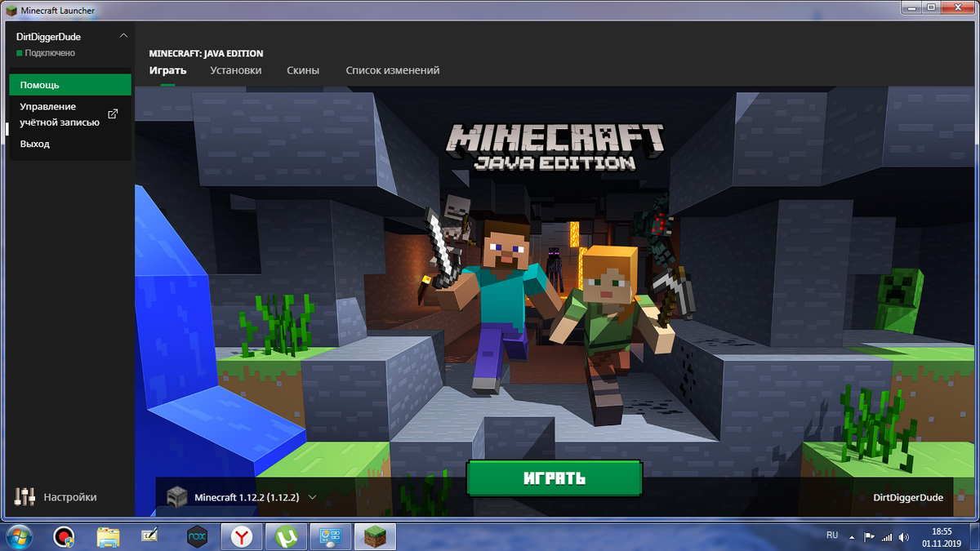Click the DirtDiggerDude account name in the sidebar
The image size is (980, 551).
click(48, 37)
